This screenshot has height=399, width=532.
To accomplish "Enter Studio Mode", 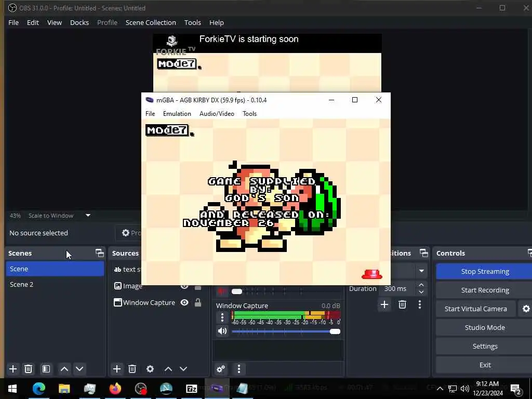I will pyautogui.click(x=485, y=327).
